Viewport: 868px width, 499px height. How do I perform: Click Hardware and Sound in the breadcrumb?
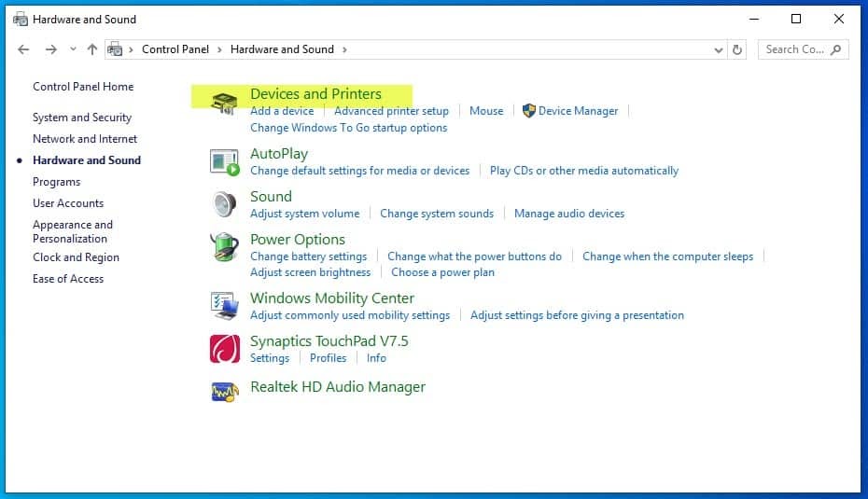pos(282,49)
